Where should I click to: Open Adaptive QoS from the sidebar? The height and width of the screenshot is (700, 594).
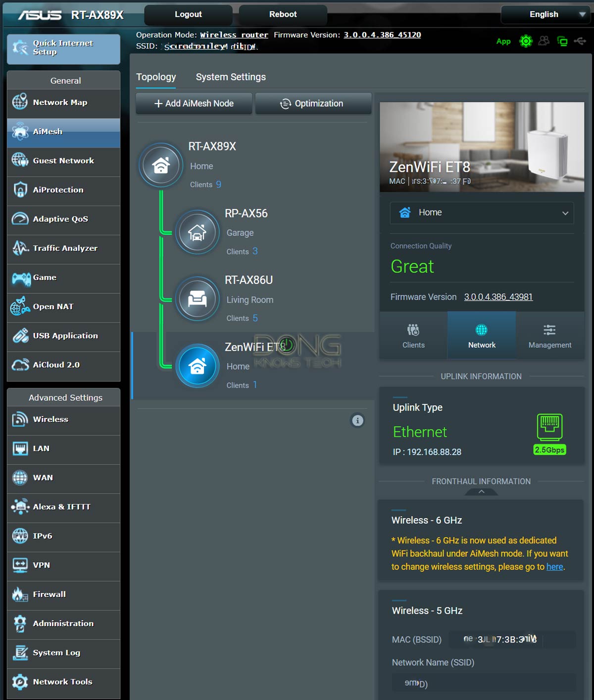[60, 219]
